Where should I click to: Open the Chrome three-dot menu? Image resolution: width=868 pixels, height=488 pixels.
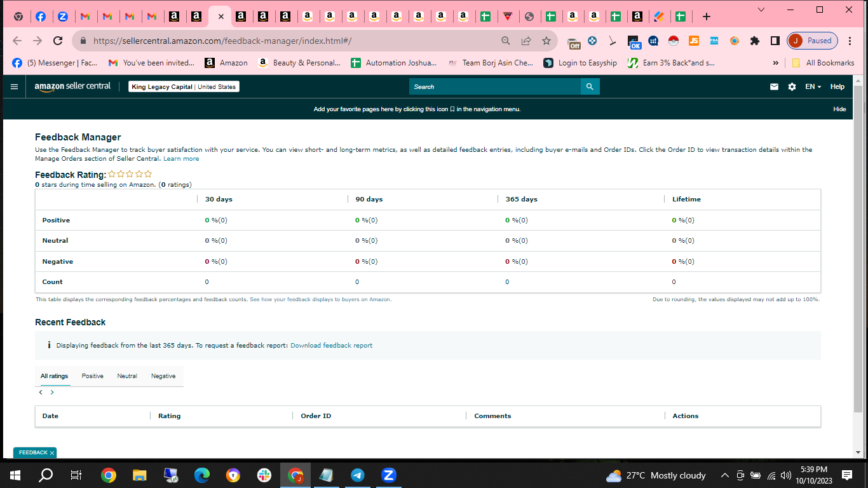(850, 41)
